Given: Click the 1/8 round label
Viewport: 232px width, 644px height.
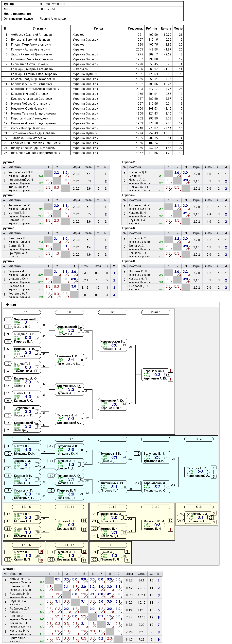Looking at the screenshot, I should pyautogui.click(x=26, y=312).
